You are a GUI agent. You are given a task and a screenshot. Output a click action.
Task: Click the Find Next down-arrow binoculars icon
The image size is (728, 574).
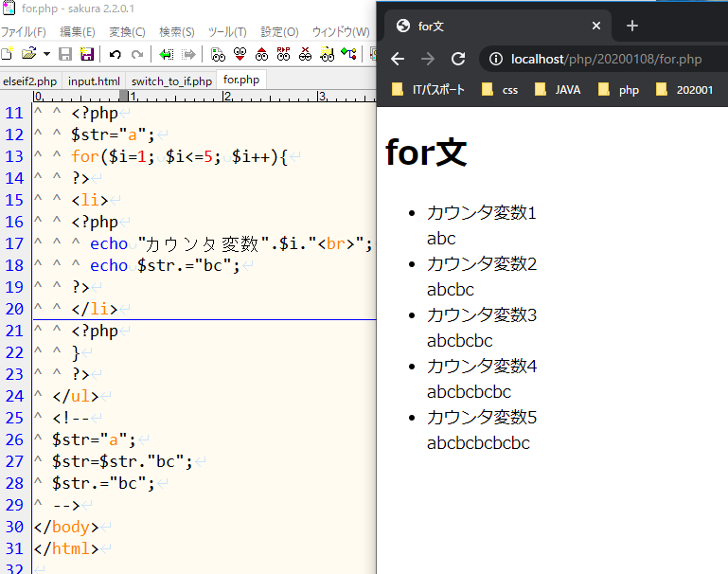click(240, 54)
